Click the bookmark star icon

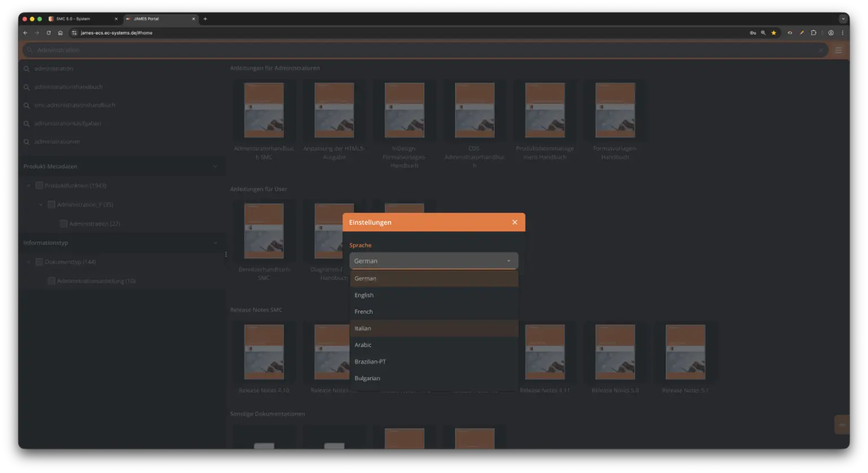click(774, 33)
